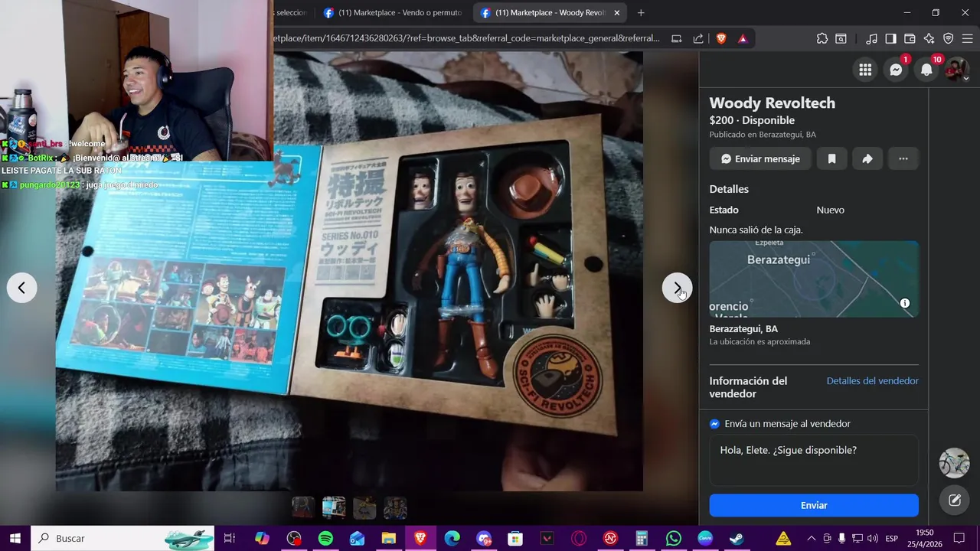
Task: Open Leo AI sparkle icon
Action: 929,38
